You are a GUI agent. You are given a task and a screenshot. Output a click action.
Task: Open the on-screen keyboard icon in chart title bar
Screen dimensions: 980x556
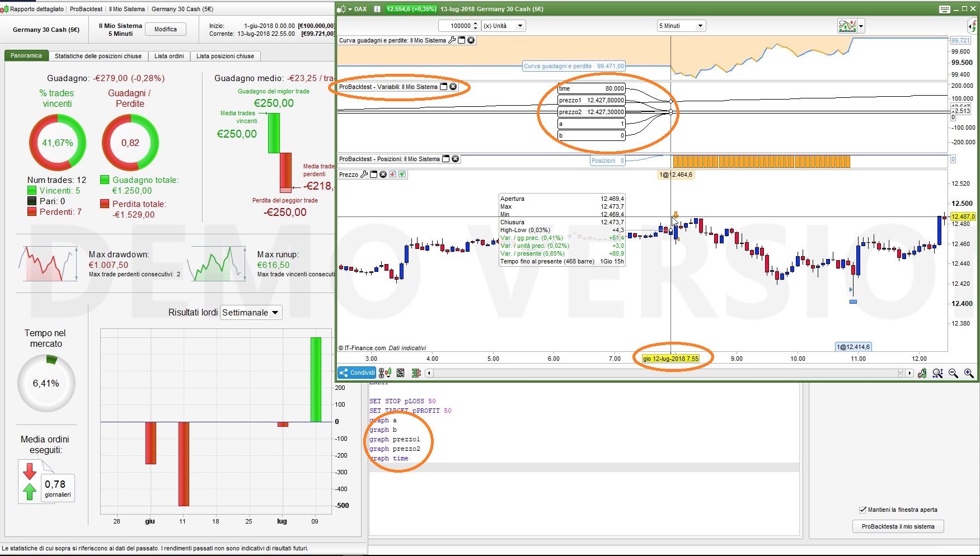[x=945, y=9]
